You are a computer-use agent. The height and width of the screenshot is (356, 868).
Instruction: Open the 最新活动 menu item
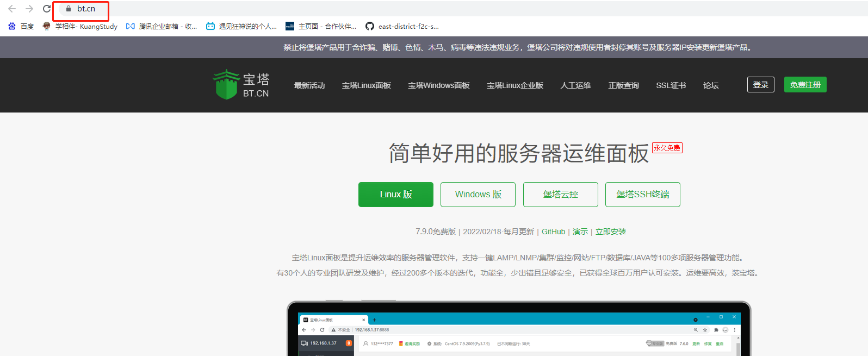click(x=309, y=85)
